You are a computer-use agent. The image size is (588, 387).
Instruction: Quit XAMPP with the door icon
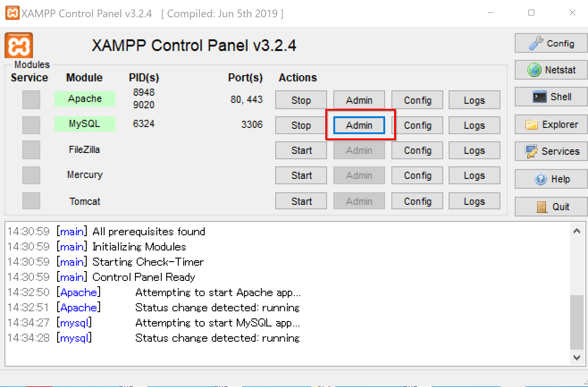pyautogui.click(x=551, y=206)
